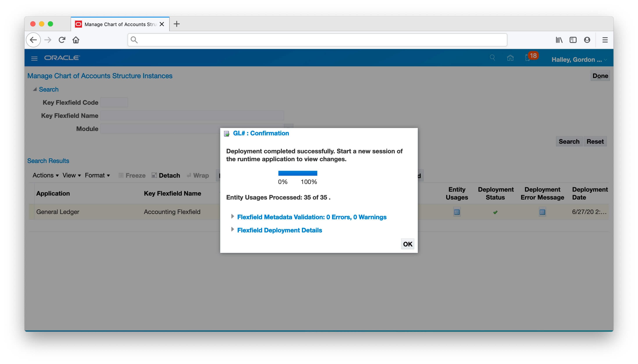Open the browser library icon
This screenshot has width=638, height=364.
[559, 40]
